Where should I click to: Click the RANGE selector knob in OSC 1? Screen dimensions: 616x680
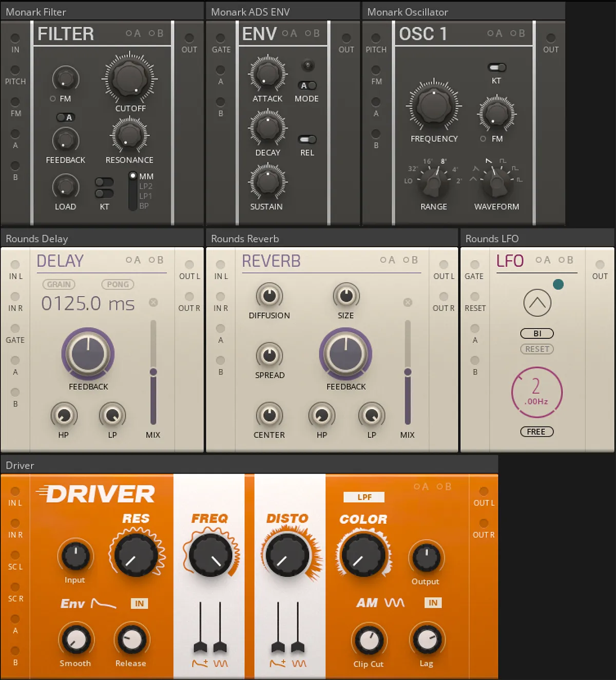pyautogui.click(x=433, y=182)
